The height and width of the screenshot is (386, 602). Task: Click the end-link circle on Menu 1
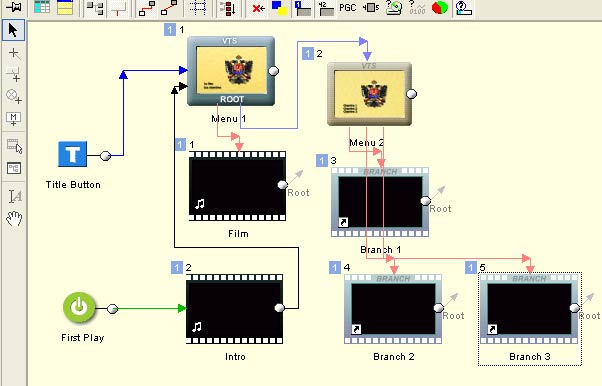point(273,71)
